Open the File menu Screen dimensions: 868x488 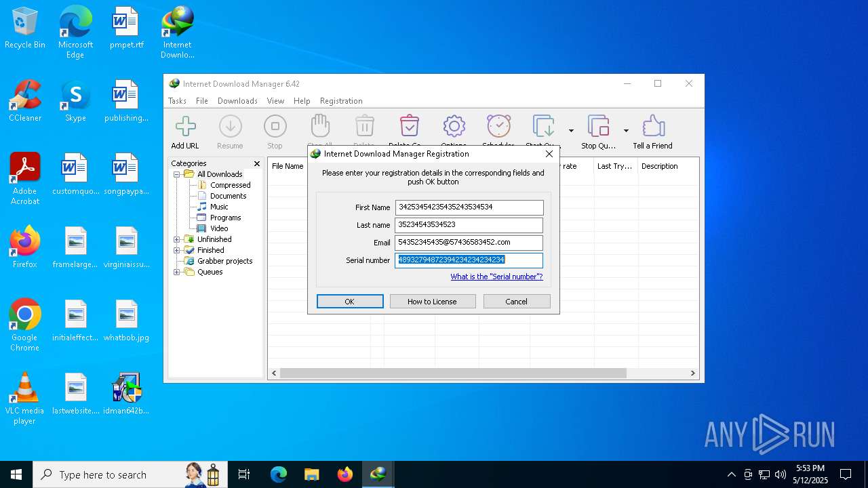[202, 101]
